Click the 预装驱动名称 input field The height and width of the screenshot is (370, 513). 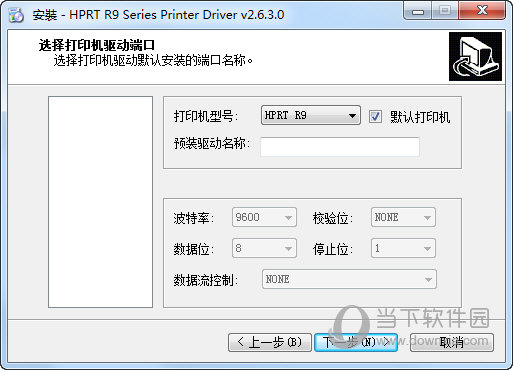340,146
